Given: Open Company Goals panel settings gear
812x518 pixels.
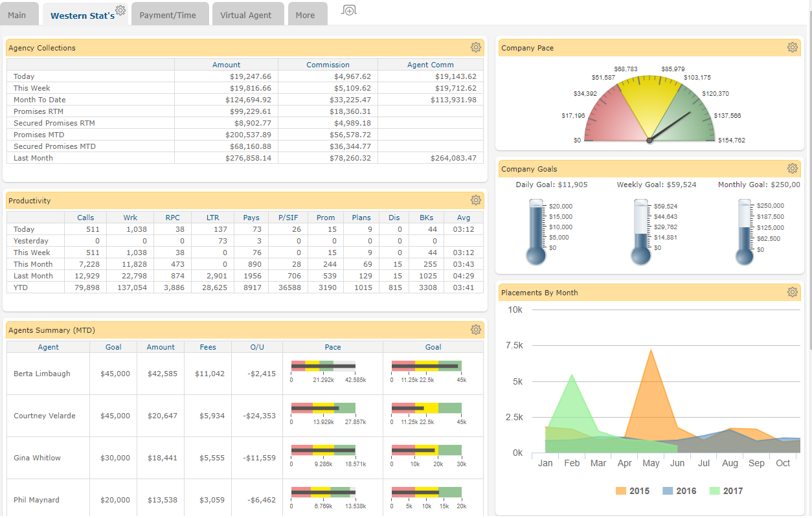Looking at the screenshot, I should tap(793, 168).
